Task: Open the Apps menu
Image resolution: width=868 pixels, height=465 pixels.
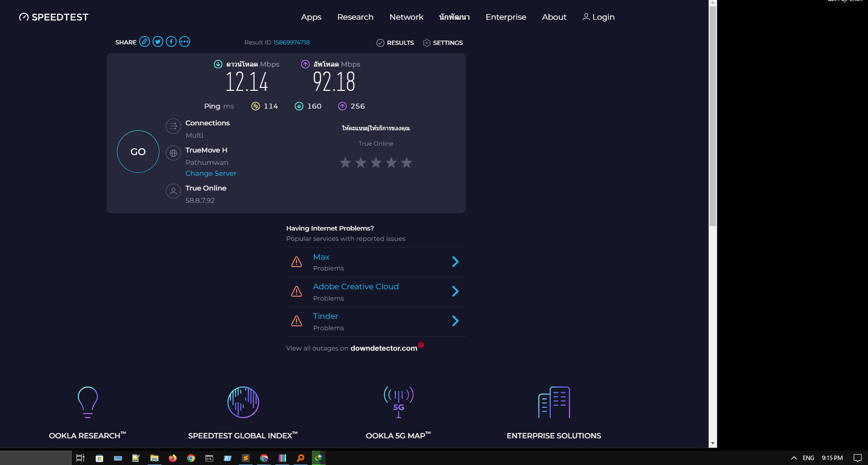Action: [311, 17]
